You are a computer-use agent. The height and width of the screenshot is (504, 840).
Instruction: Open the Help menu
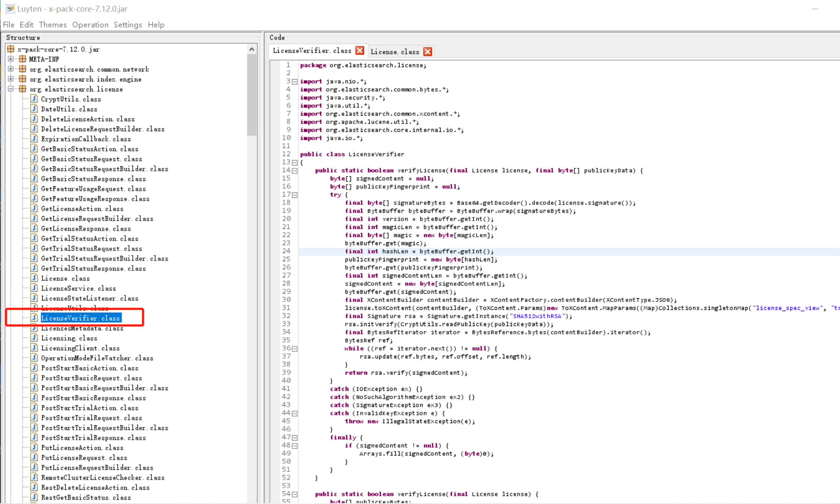(x=156, y=24)
